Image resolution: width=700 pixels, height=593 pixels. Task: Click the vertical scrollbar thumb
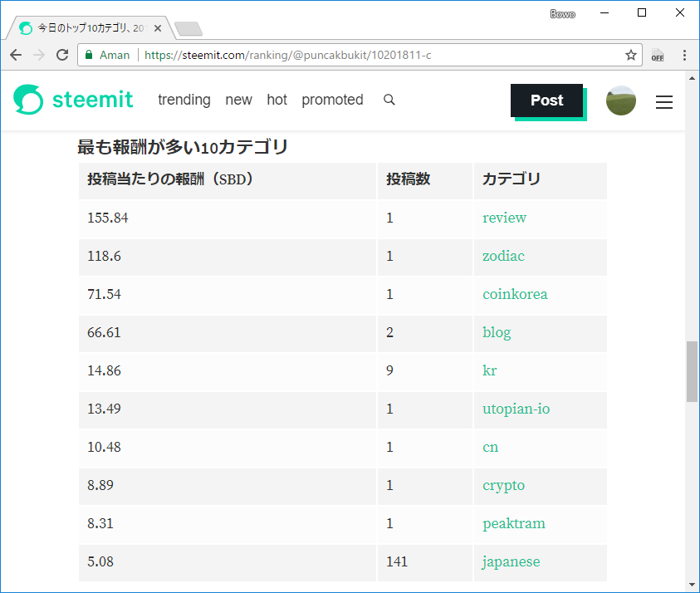click(692, 370)
